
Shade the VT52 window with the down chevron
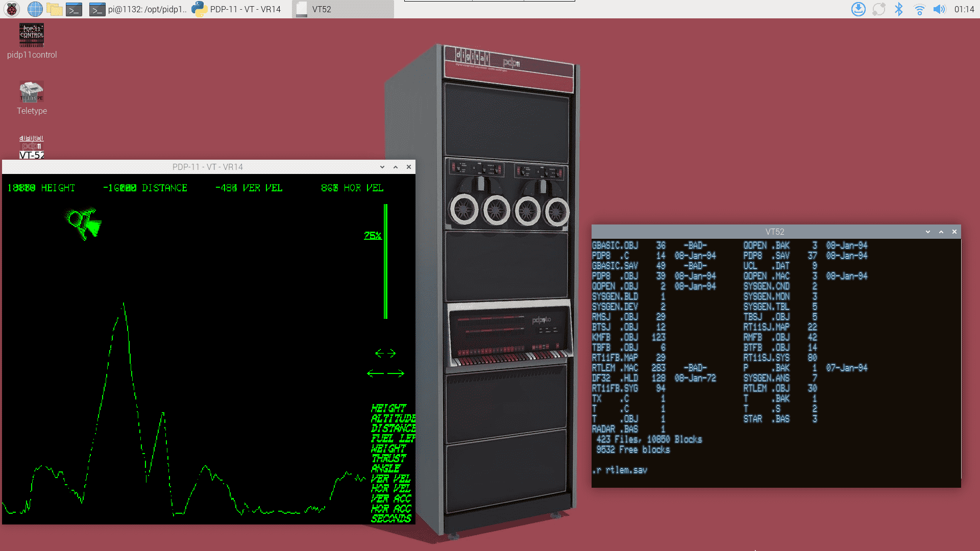(x=928, y=232)
